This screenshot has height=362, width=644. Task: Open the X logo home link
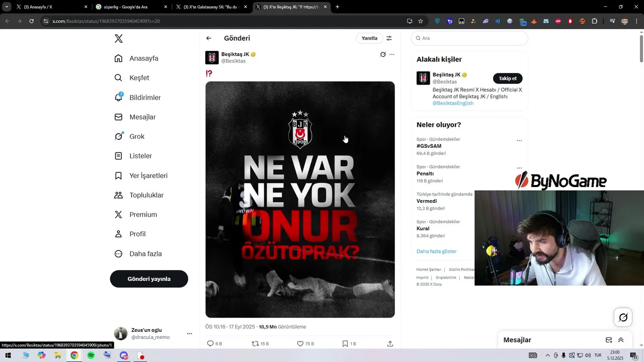click(119, 39)
